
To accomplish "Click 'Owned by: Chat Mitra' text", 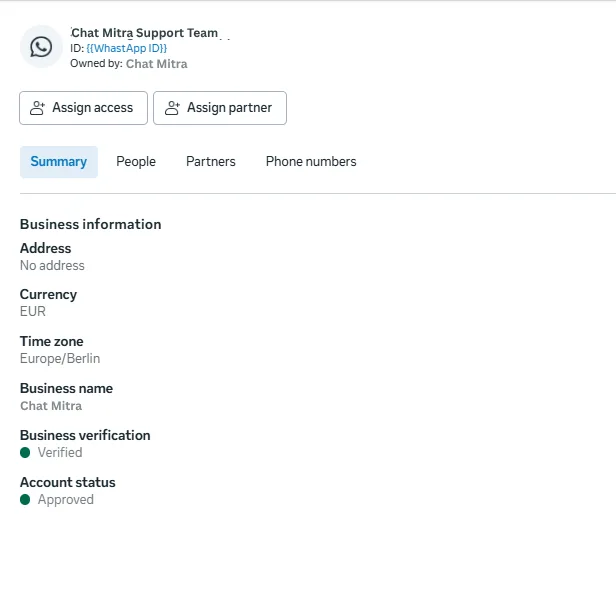I will [129, 64].
